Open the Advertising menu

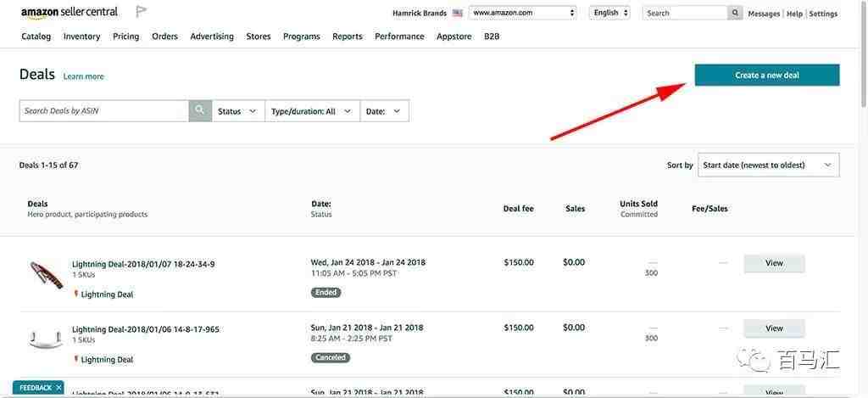point(212,36)
